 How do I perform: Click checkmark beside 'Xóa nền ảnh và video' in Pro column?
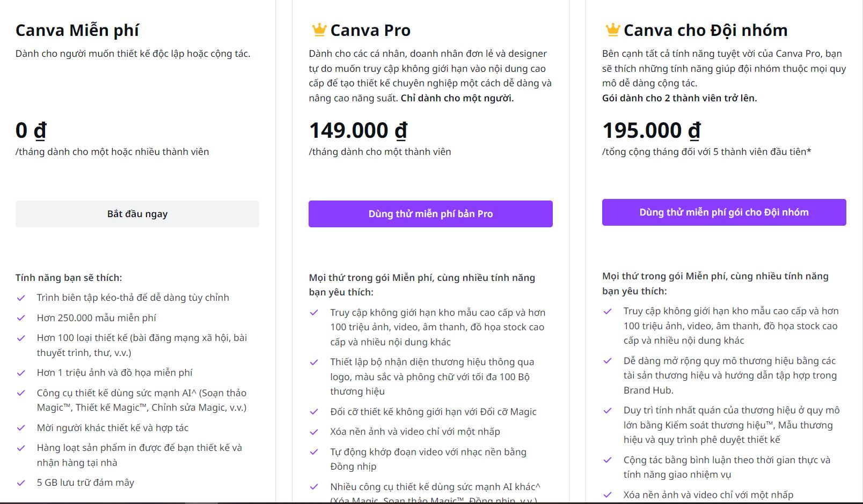(x=313, y=431)
